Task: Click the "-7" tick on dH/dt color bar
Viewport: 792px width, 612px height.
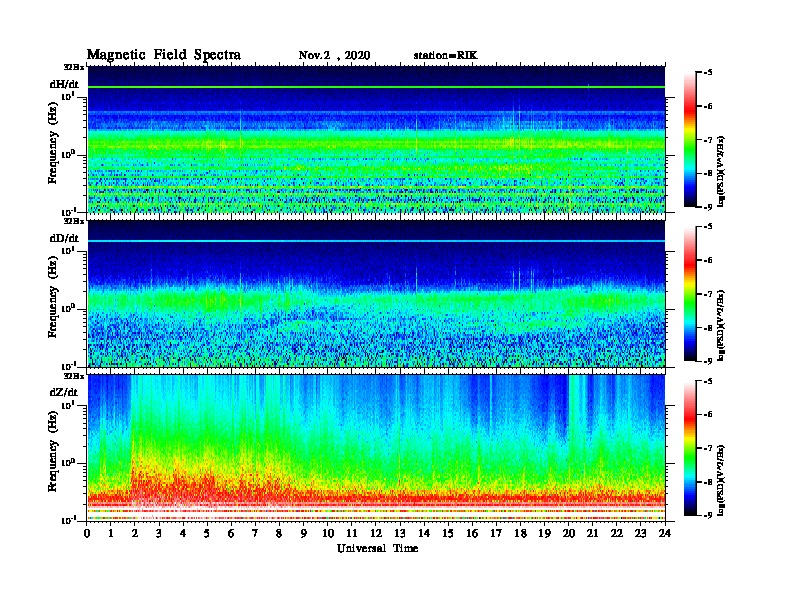Action: pos(708,140)
